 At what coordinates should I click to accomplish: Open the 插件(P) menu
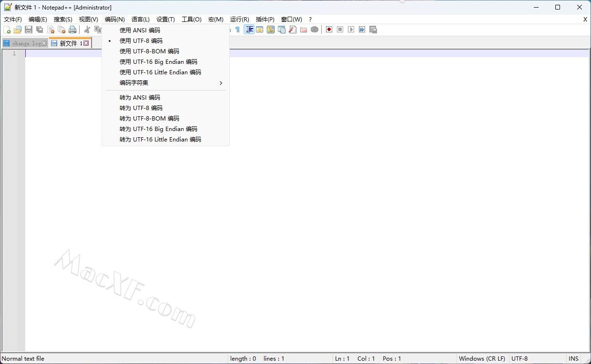pos(265,20)
